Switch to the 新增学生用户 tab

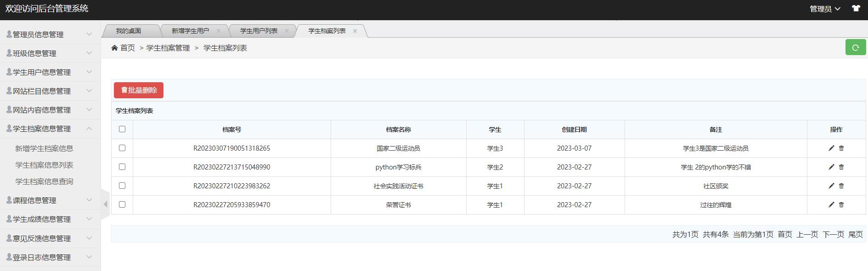coord(190,31)
